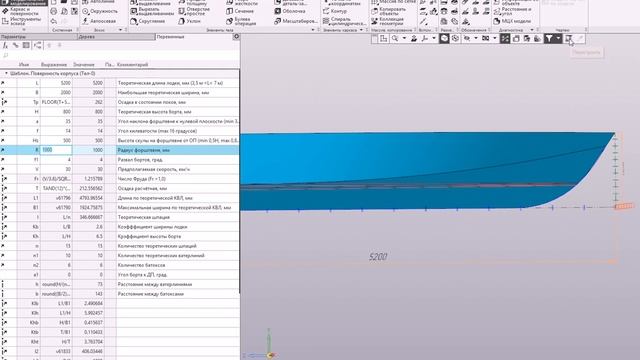Select Копировать объекты tool
640x360 pixels.
tap(388, 11)
